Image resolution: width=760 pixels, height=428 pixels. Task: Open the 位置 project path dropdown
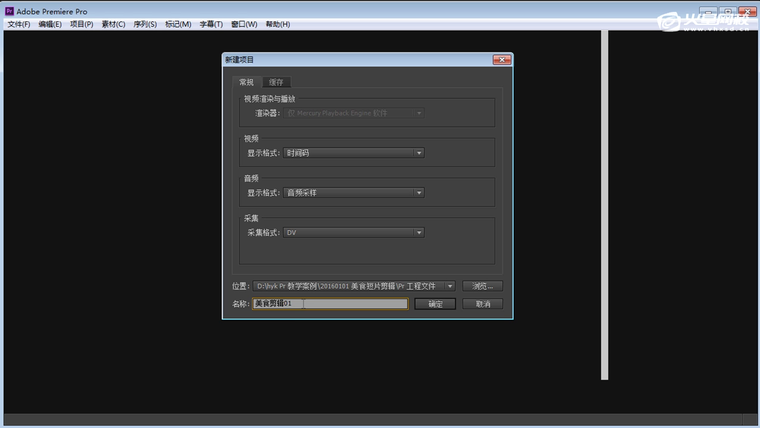tap(355, 286)
